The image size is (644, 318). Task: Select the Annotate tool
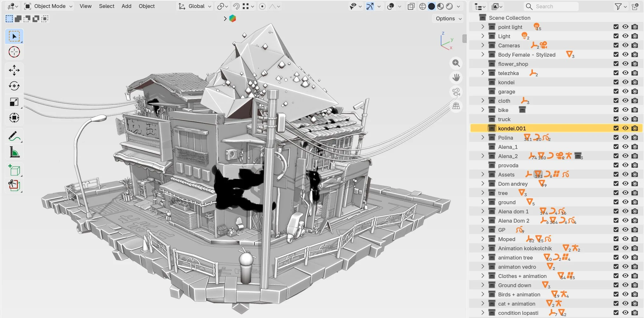(14, 136)
